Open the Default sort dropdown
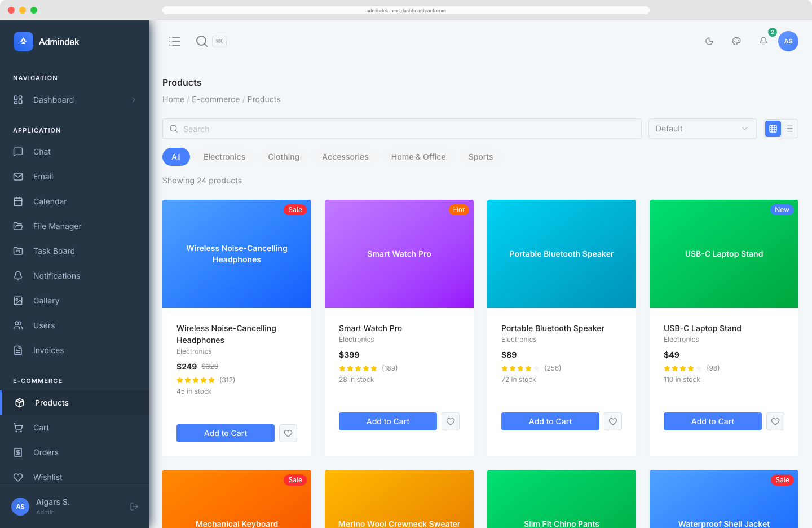This screenshot has width=812, height=528. coord(702,129)
